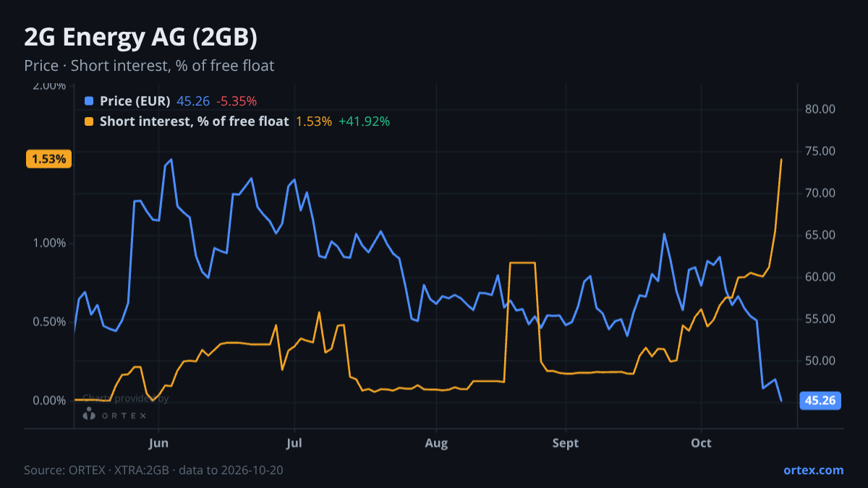Click the 70.00 right axis label
This screenshot has height=488, width=868.
(820, 193)
